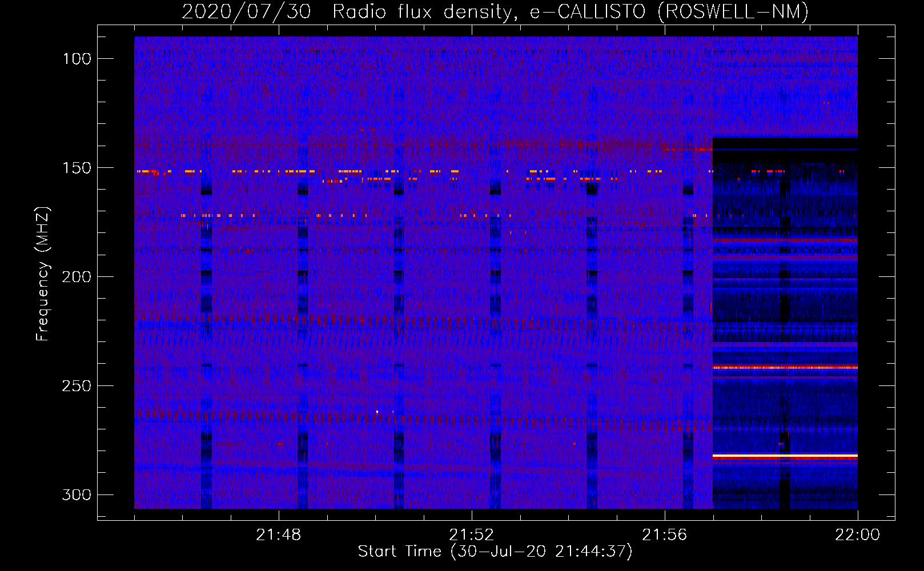Click the 21:52 time tick label
This screenshot has height=571, width=924.
(x=472, y=535)
